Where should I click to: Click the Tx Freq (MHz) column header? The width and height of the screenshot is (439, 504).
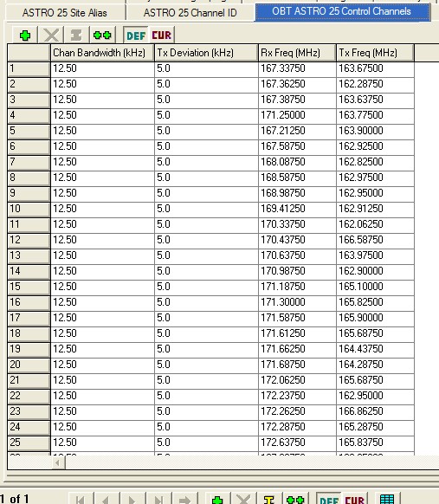click(x=375, y=53)
